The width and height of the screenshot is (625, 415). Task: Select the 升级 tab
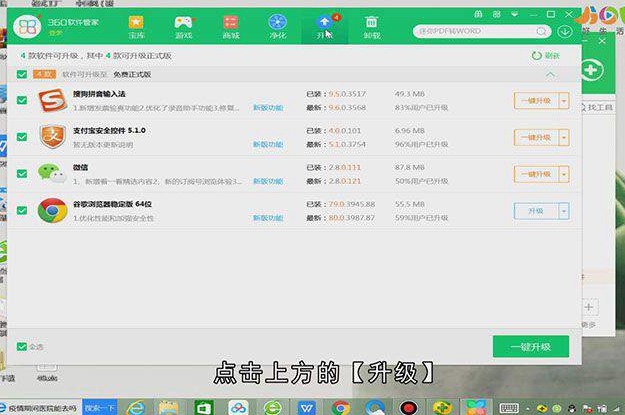coord(325,27)
